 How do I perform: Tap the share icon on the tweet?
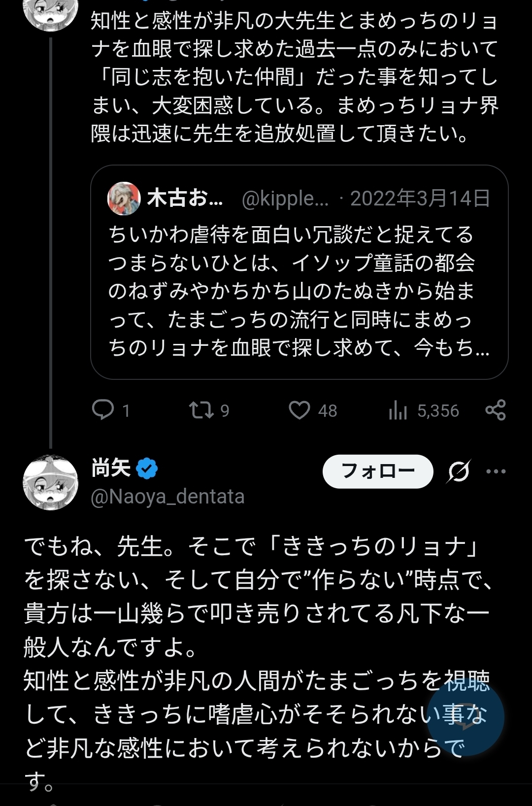495,410
